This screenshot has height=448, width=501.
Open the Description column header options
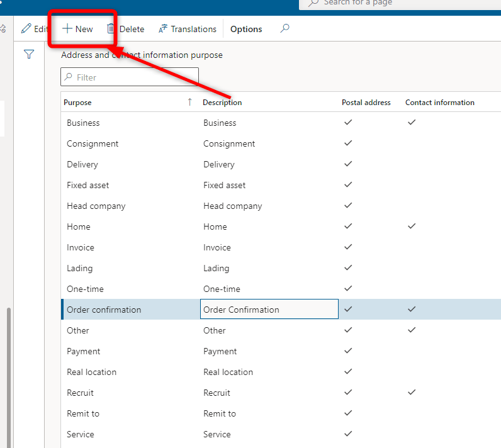(x=222, y=103)
